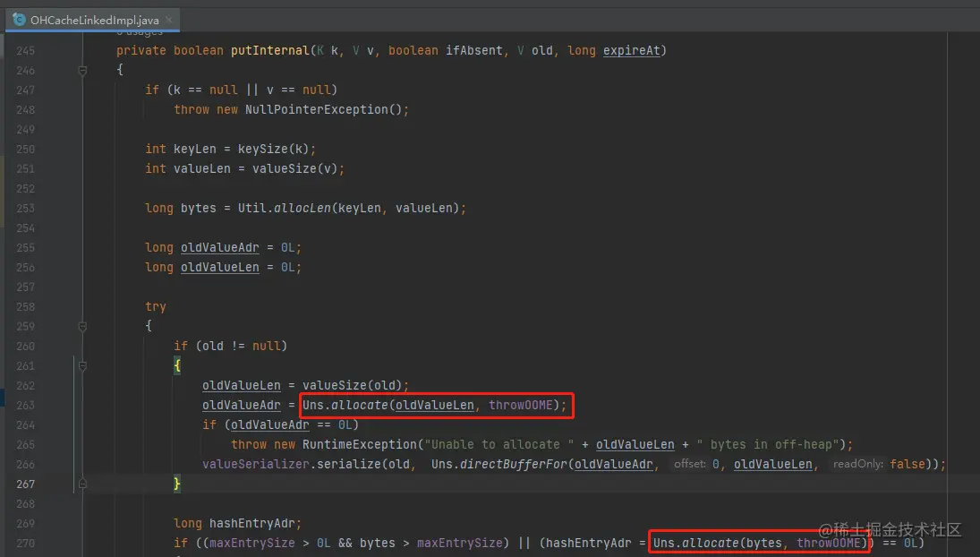Click the oldValueLen declaration on line 256
980x557 pixels.
click(x=219, y=268)
